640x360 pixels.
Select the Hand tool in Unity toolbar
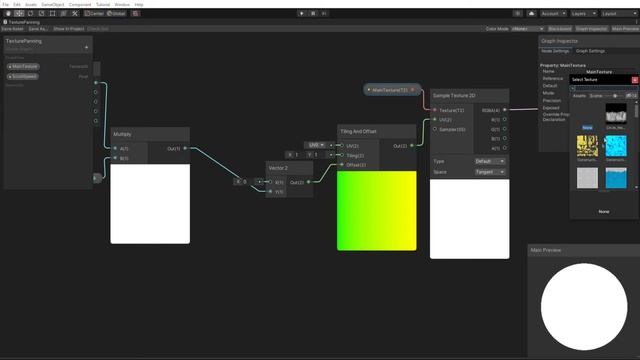8,13
